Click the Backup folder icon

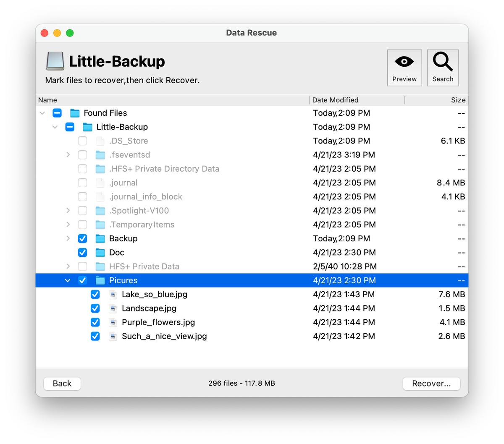point(101,238)
